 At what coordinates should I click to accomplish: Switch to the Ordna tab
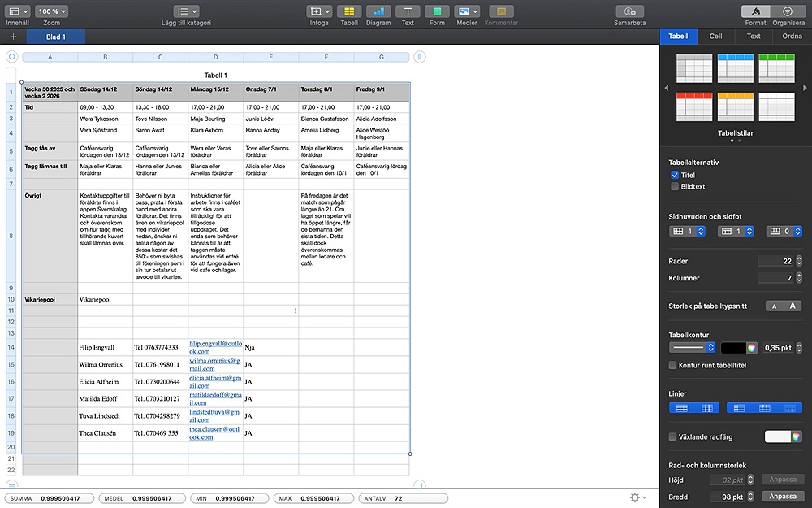point(792,37)
